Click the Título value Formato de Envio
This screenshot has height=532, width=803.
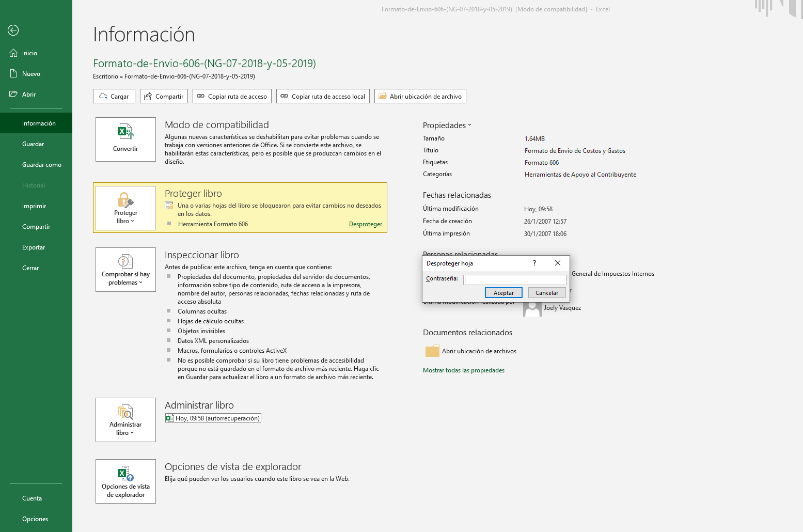click(575, 151)
